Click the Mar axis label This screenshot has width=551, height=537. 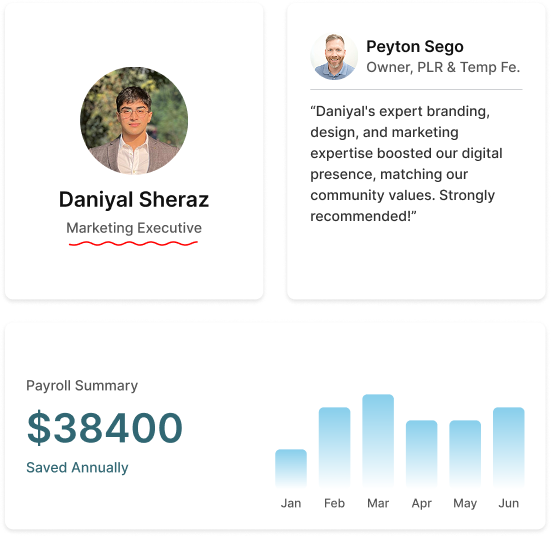[378, 503]
